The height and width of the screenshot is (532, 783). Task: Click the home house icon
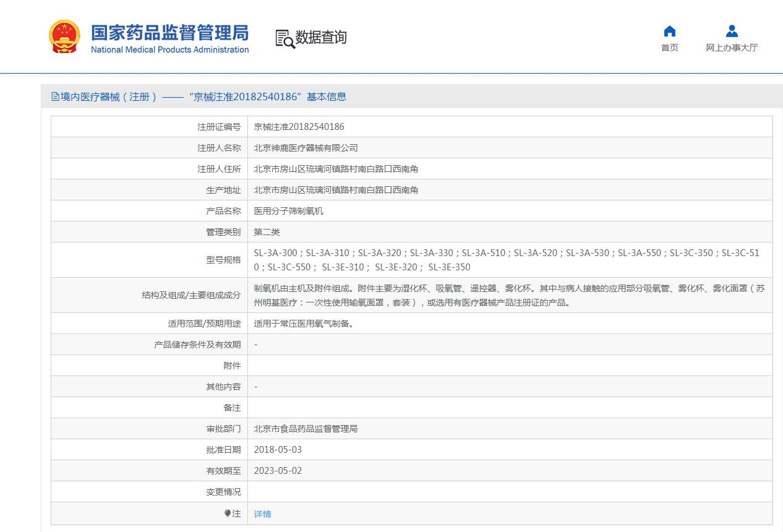click(x=669, y=32)
